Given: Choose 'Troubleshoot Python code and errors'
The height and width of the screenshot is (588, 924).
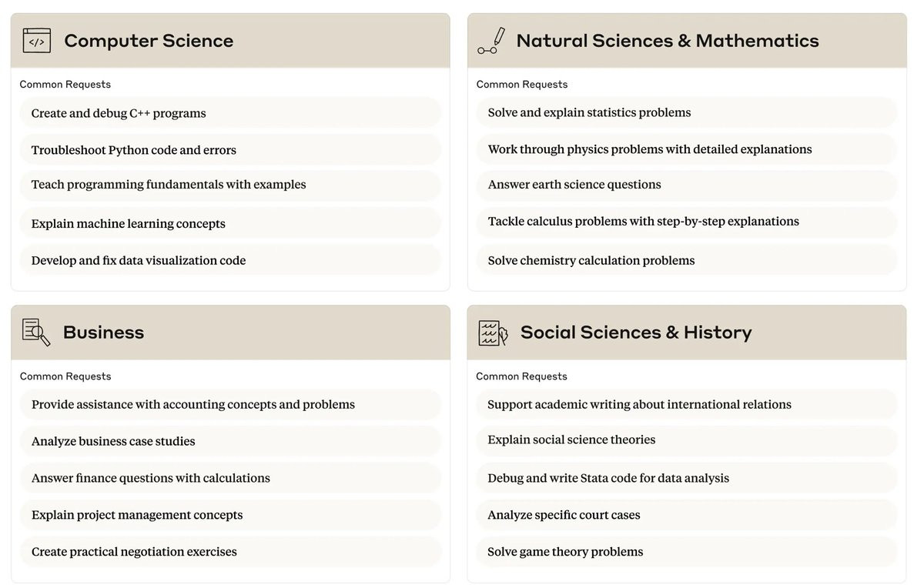Looking at the screenshot, I should pos(134,150).
